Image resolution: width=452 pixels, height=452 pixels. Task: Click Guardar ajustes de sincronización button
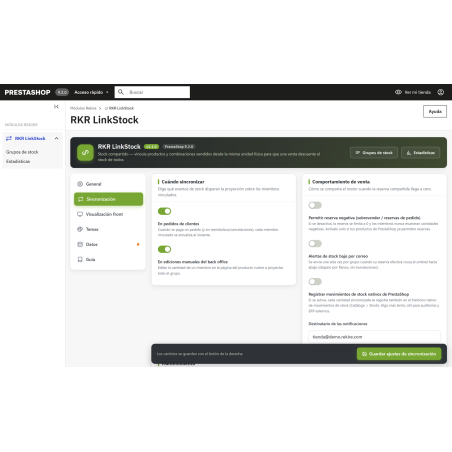399,354
